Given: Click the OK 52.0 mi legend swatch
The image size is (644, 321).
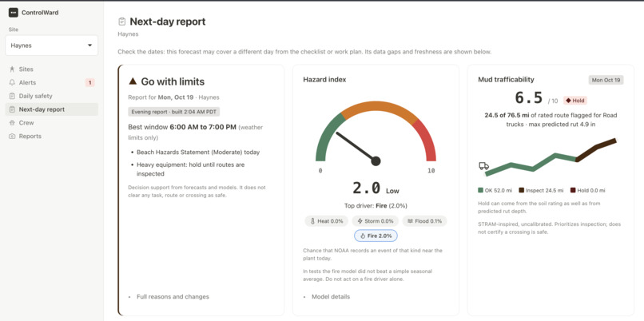Looking at the screenshot, I should coord(480,191).
